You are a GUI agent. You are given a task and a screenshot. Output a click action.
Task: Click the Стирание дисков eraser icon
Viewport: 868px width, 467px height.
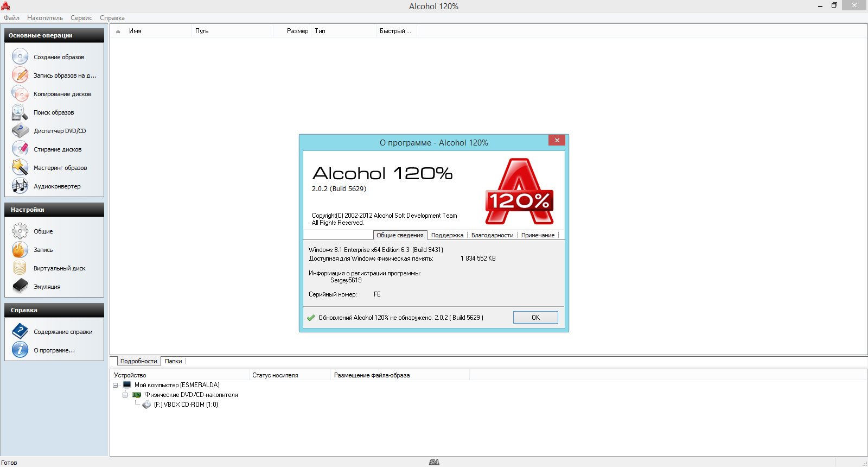pos(20,149)
